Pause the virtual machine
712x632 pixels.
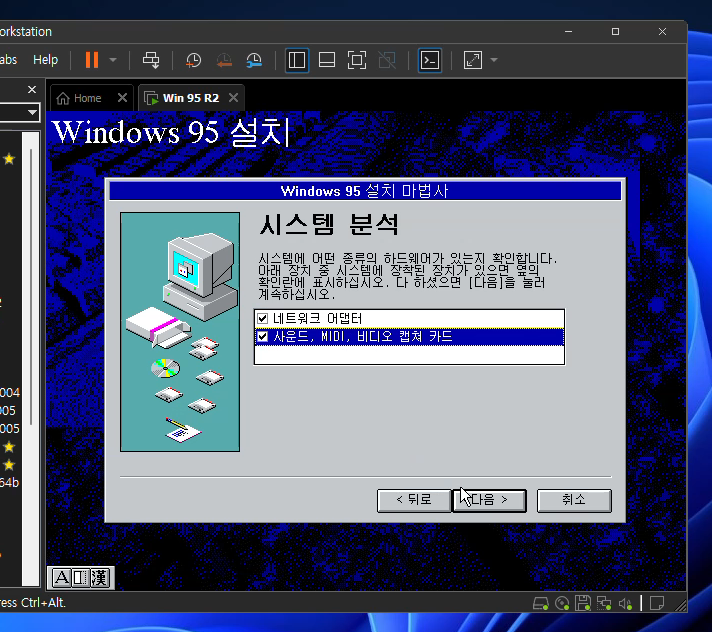[92, 60]
